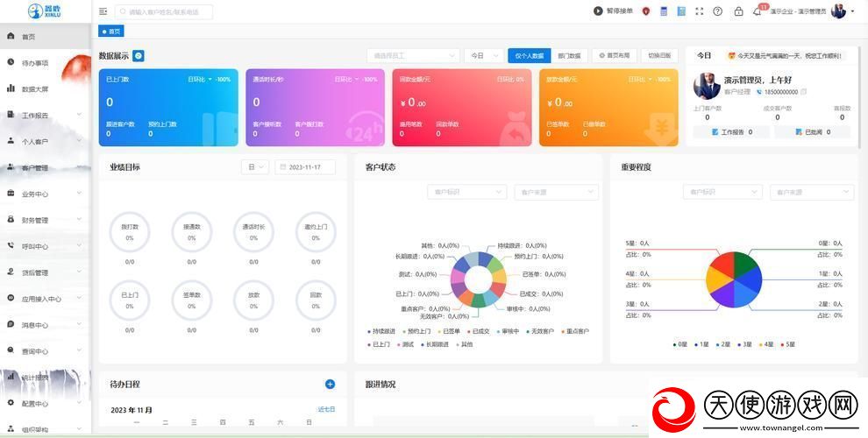Open 应用接入中心 sidebar menu
The image size is (868, 438).
point(46,299)
